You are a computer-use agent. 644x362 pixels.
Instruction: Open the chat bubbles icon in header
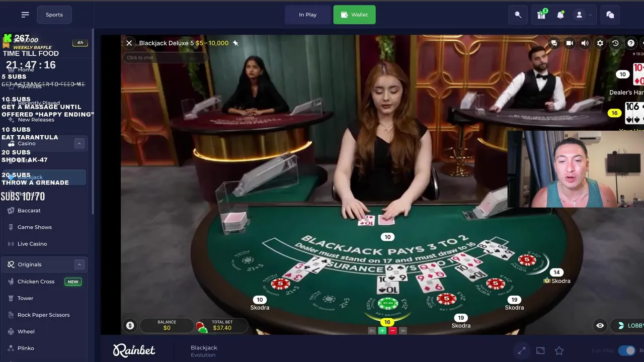pyautogui.click(x=610, y=15)
